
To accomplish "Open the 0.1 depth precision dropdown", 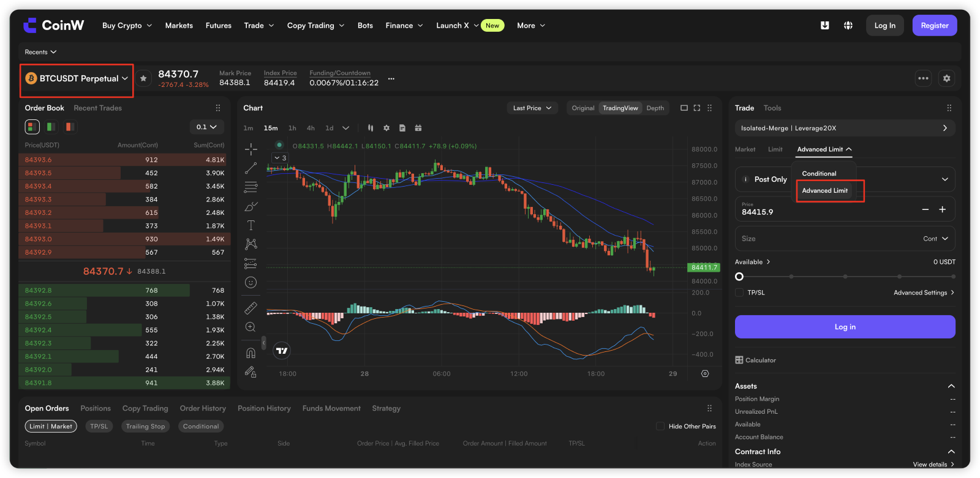I will point(206,127).
